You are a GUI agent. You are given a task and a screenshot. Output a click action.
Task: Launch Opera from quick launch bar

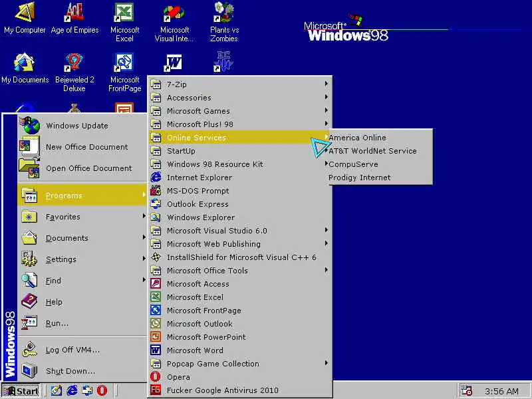[x=102, y=390]
